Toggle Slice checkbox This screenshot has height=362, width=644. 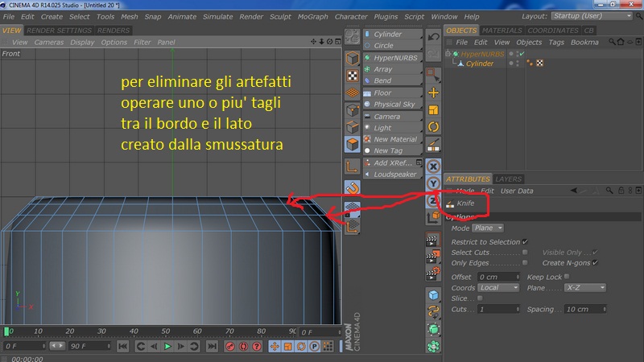(480, 298)
